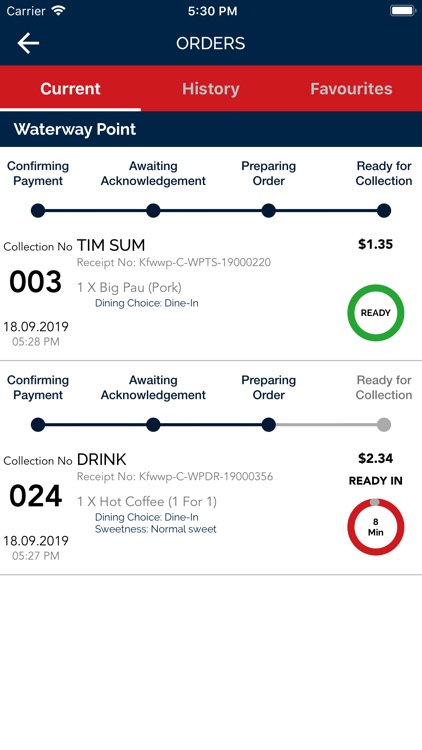Tap collection number 003
The width and height of the screenshot is (422, 750).
(x=35, y=282)
